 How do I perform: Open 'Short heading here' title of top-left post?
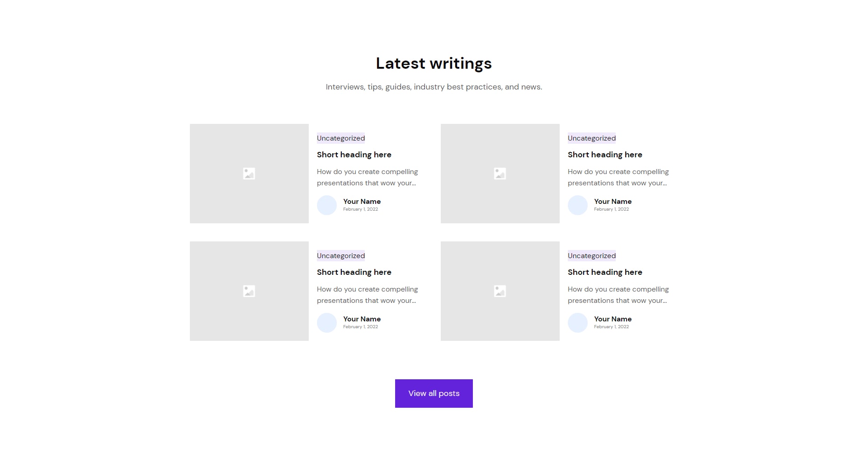(x=354, y=155)
